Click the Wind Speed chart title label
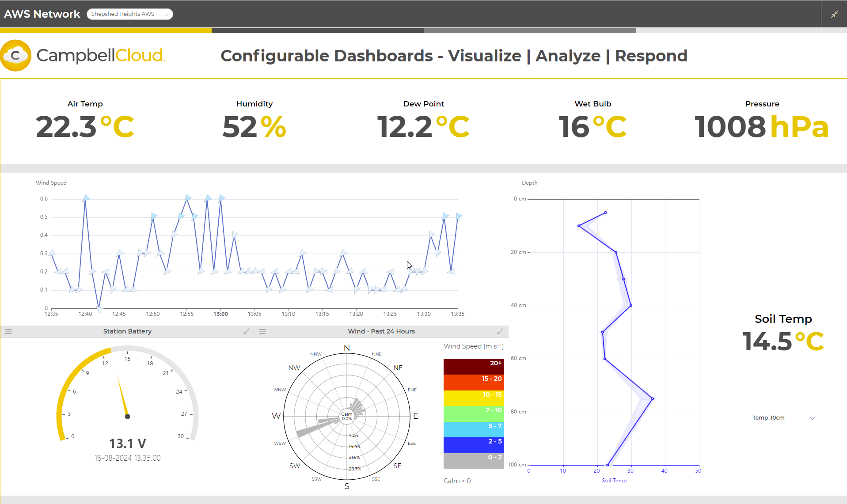The width and height of the screenshot is (847, 504). point(51,182)
